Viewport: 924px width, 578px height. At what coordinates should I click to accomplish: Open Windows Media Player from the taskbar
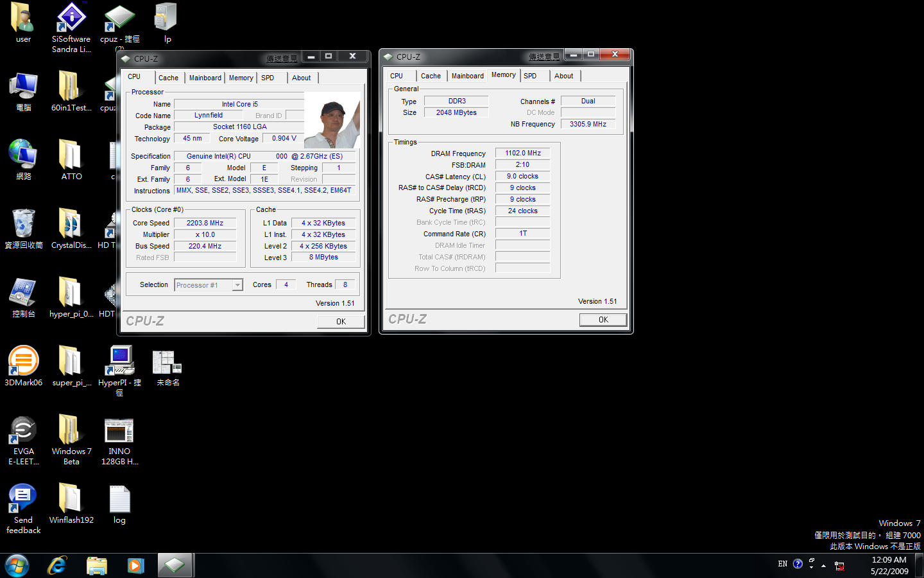pos(135,565)
